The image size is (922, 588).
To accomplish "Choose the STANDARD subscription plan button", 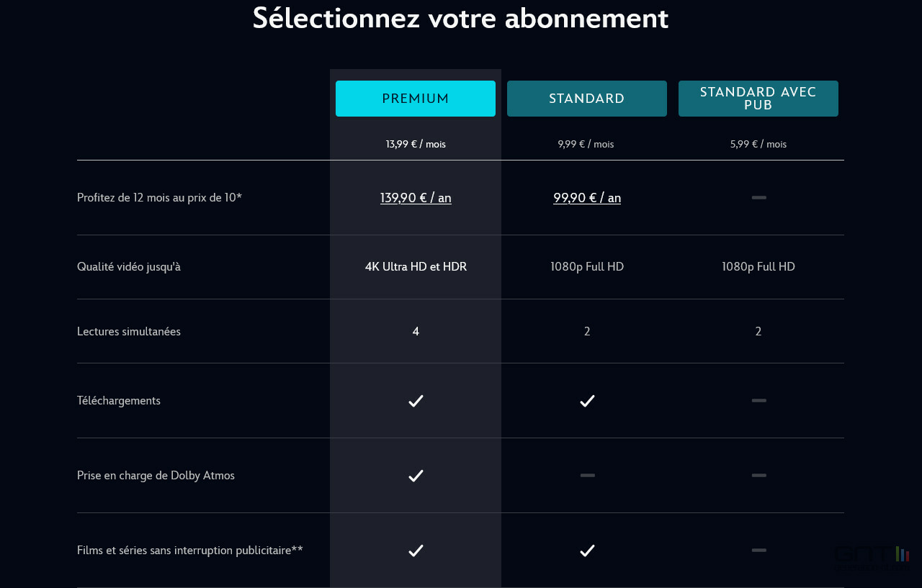I will 587,99.
